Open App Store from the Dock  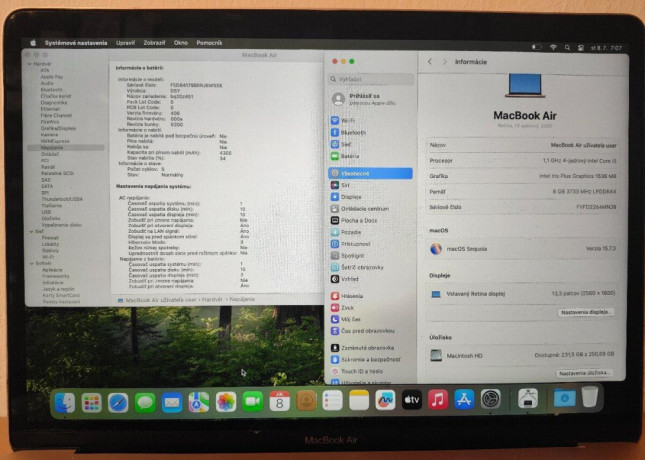point(464,399)
